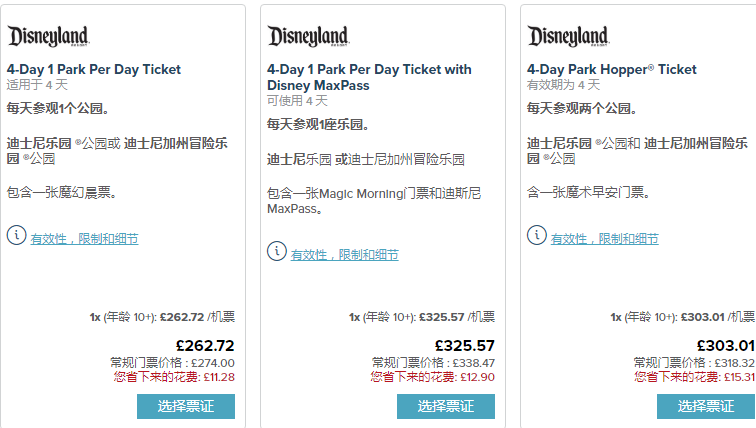Image resolution: width=756 pixels, height=428 pixels.
Task: Open the info icon on the MaxPass ticket card
Action: 276,251
